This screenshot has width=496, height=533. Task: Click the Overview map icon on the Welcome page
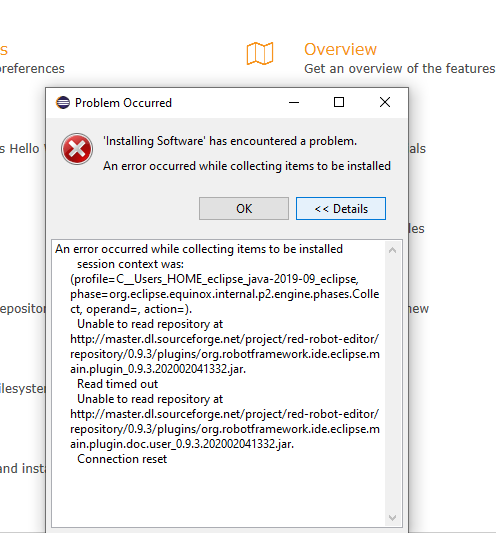coord(260,53)
